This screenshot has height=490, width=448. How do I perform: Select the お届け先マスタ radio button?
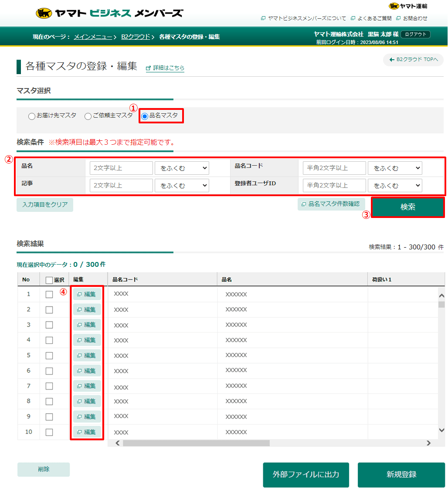click(31, 116)
